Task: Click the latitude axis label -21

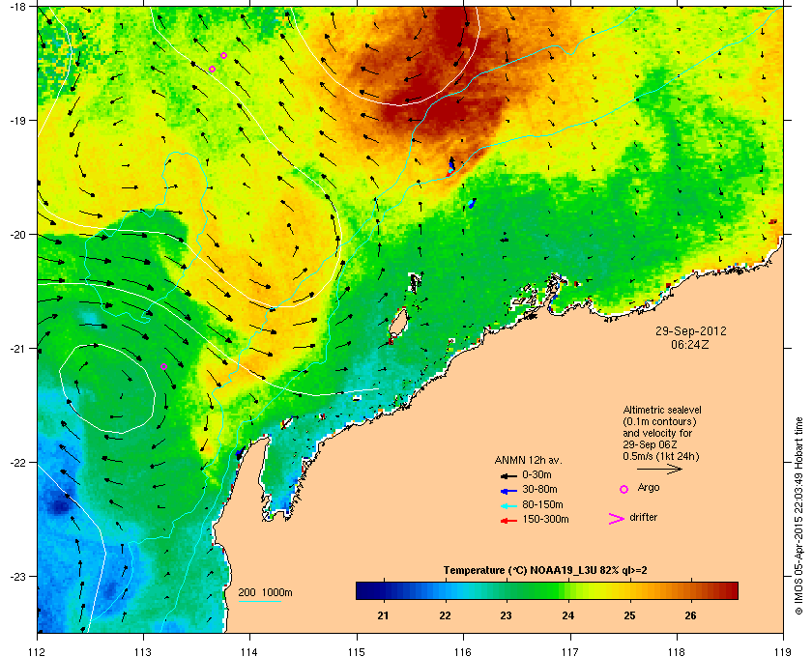Action: point(17,349)
